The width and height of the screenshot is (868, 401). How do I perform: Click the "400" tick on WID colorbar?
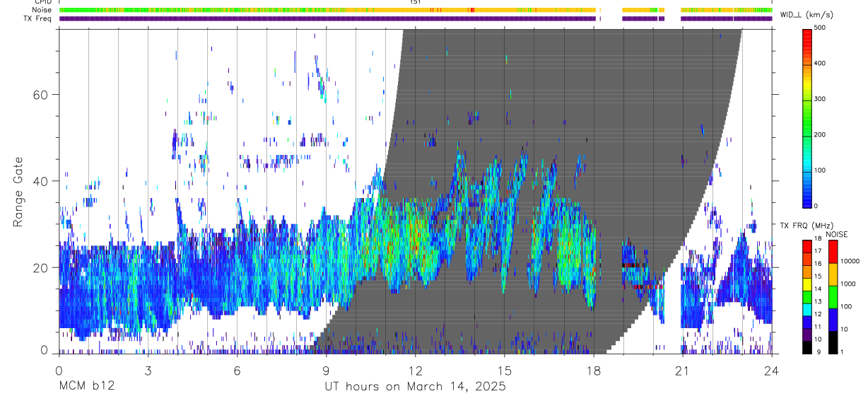click(820, 64)
